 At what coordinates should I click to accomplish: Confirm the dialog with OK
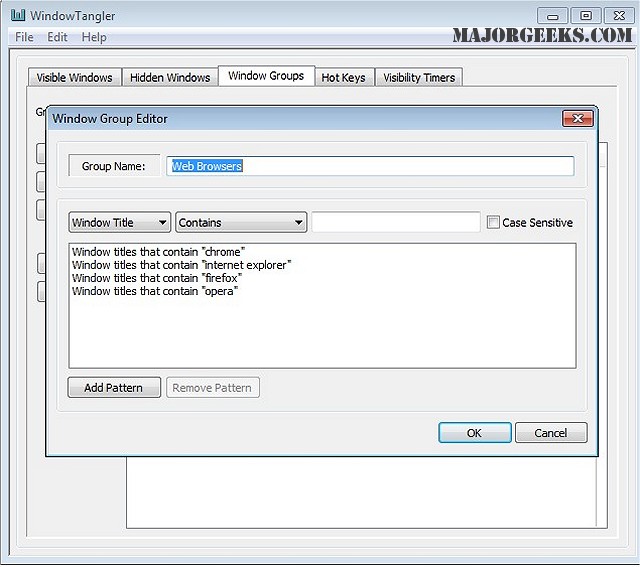(x=475, y=432)
